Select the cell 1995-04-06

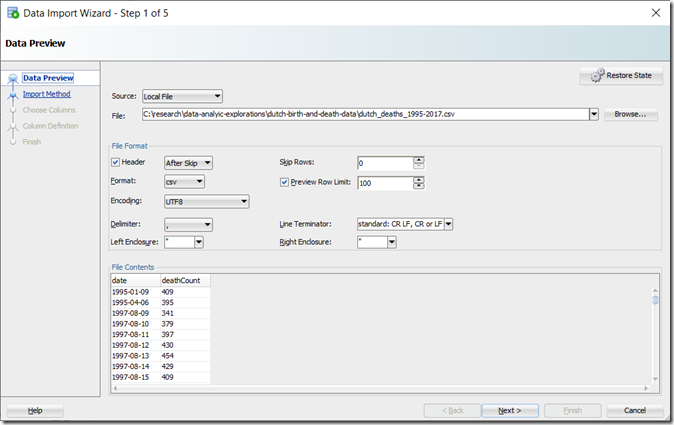135,303
